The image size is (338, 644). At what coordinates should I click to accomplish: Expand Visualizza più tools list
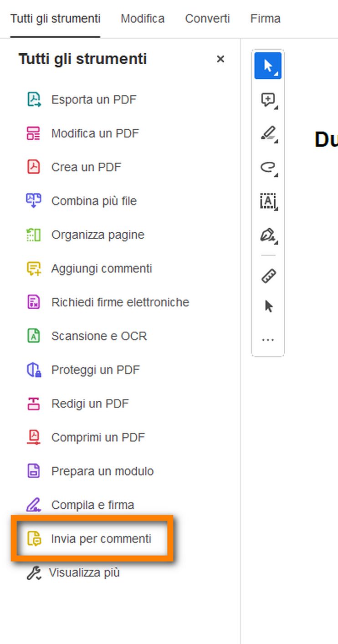pyautogui.click(x=84, y=572)
